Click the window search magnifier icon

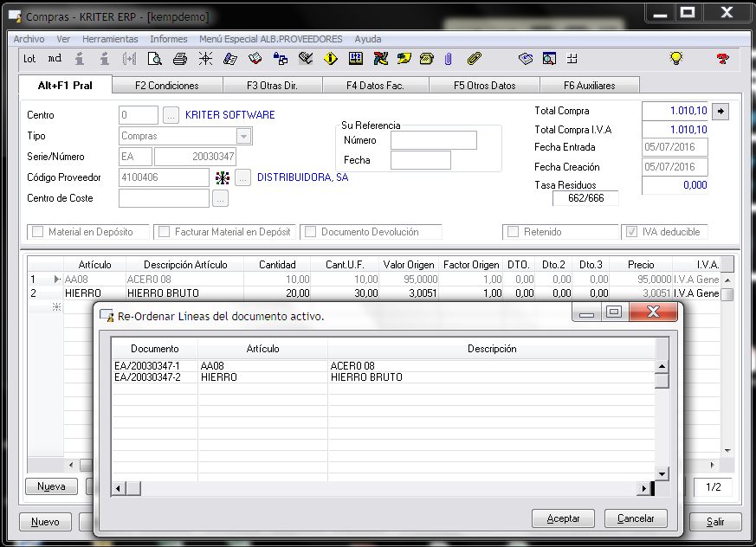549,59
